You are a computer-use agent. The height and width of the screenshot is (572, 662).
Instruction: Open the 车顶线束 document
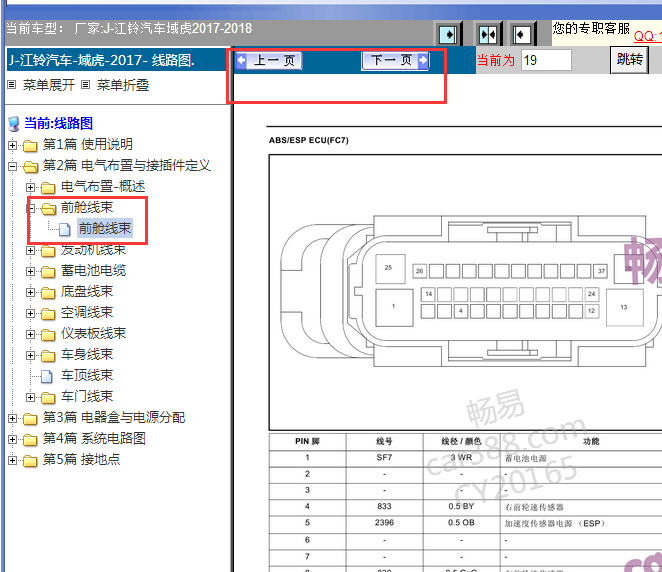tap(87, 375)
